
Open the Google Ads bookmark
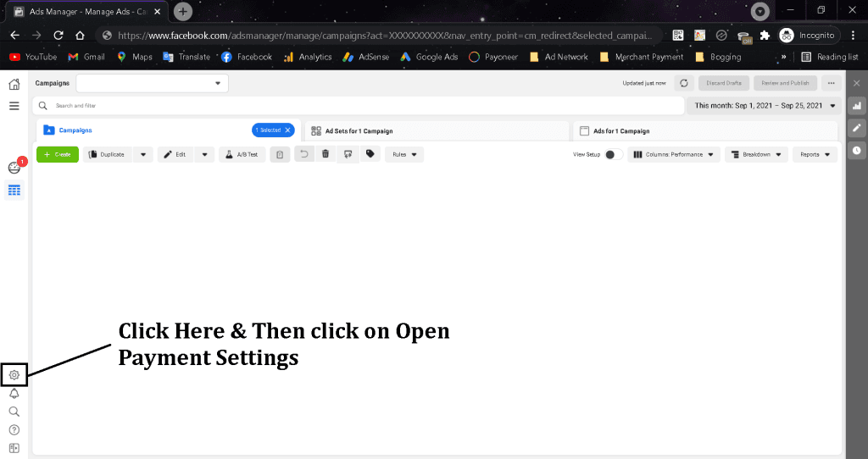point(429,57)
